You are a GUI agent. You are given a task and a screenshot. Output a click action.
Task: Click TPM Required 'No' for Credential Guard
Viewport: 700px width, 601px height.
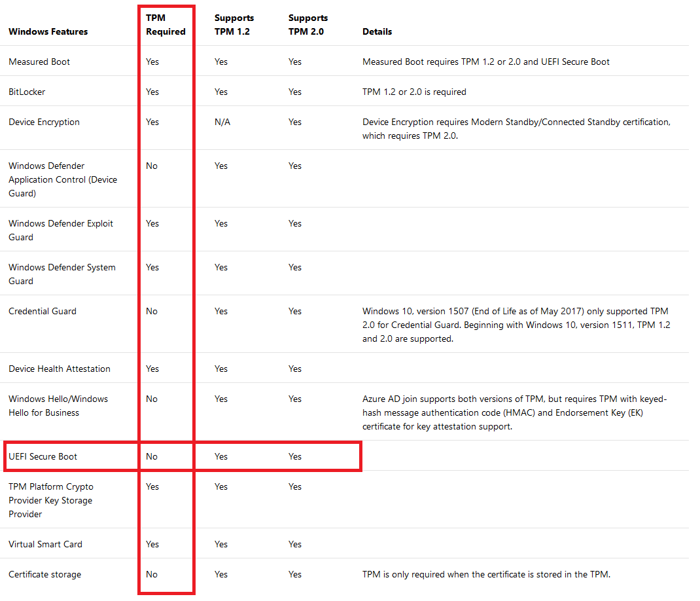click(x=152, y=311)
